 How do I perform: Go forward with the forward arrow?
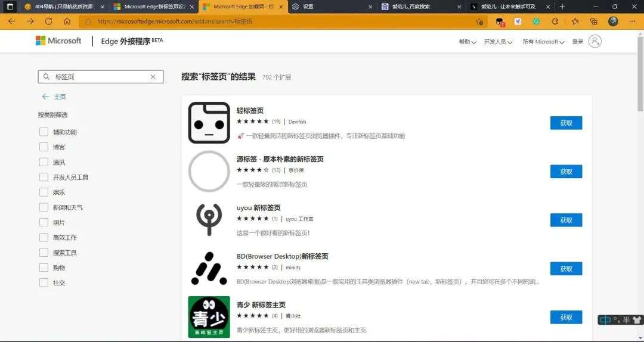point(30,21)
